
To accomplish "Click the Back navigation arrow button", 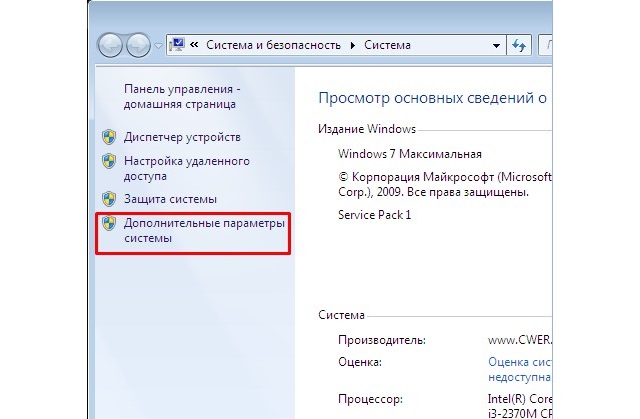I will 110,45.
